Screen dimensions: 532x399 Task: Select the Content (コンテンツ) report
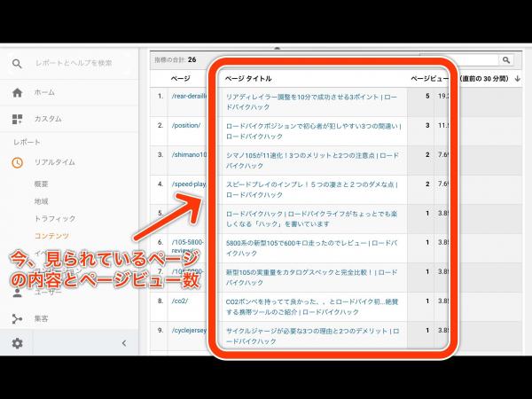click(x=51, y=236)
